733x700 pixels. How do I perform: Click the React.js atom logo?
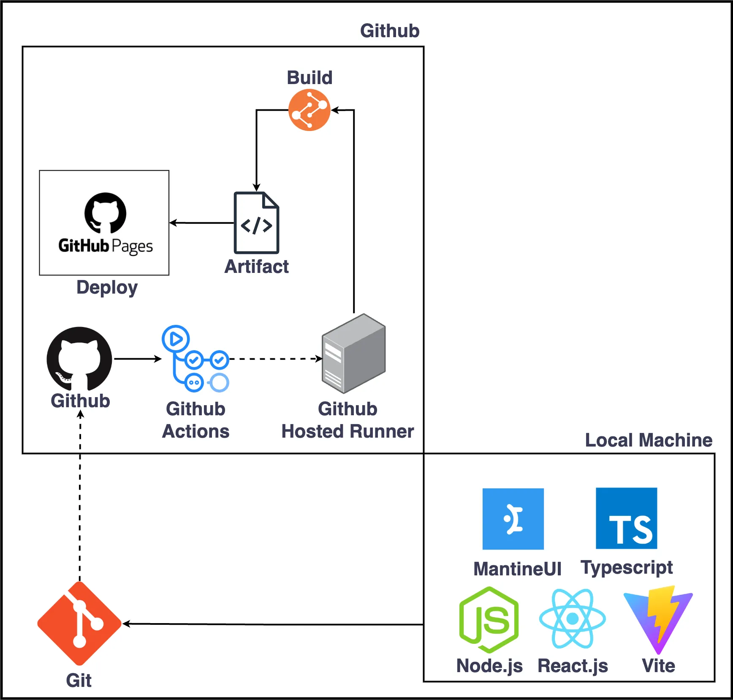point(573,618)
